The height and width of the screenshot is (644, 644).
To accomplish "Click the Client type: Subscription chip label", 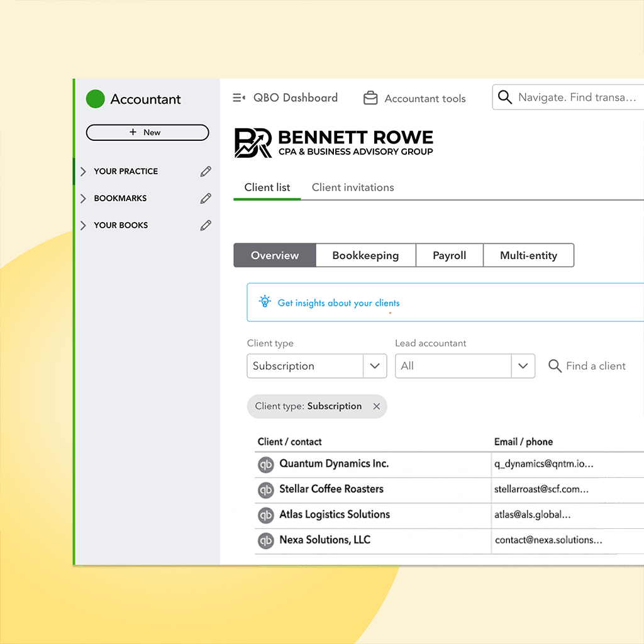I will 308,406.
